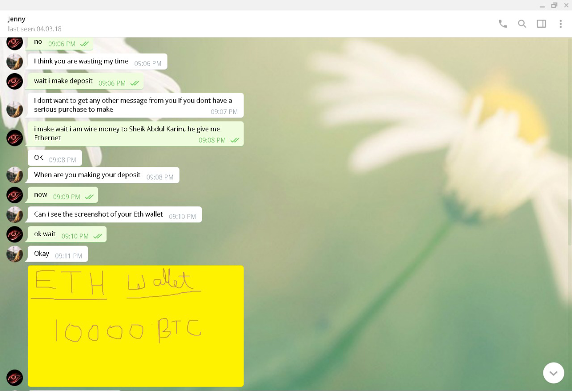Click the avatar beside the 'now' message
This screenshot has height=392, width=572.
tap(15, 195)
